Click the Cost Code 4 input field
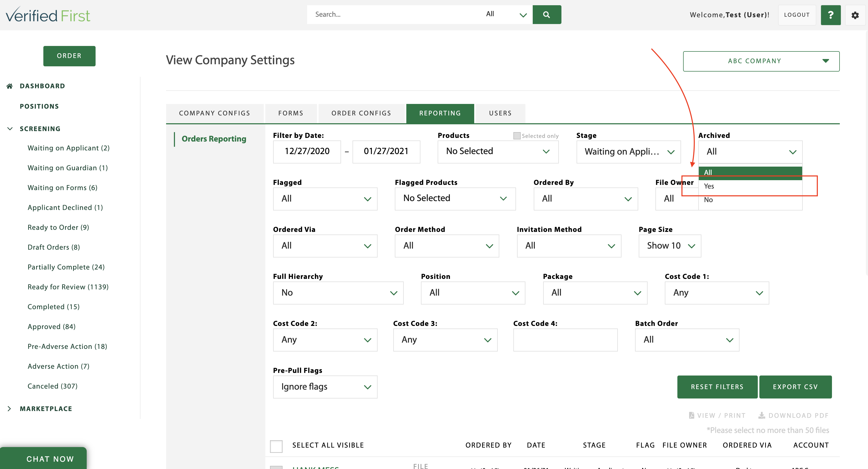Viewport: 868px width, 469px height. (565, 340)
